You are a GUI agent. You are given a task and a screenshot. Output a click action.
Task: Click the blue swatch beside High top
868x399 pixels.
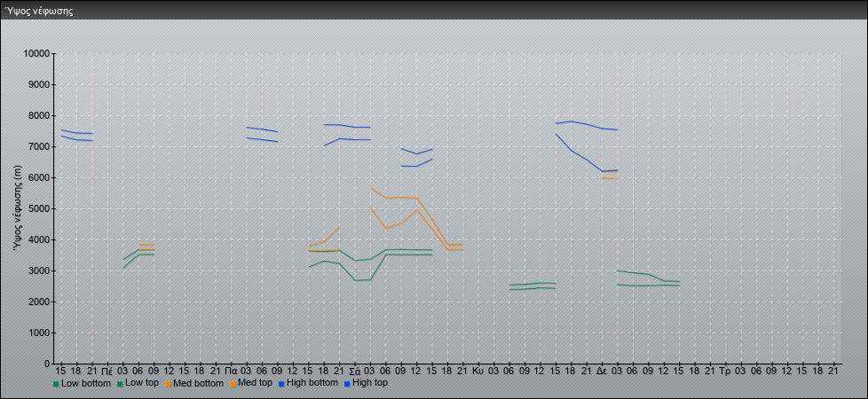click(x=346, y=384)
